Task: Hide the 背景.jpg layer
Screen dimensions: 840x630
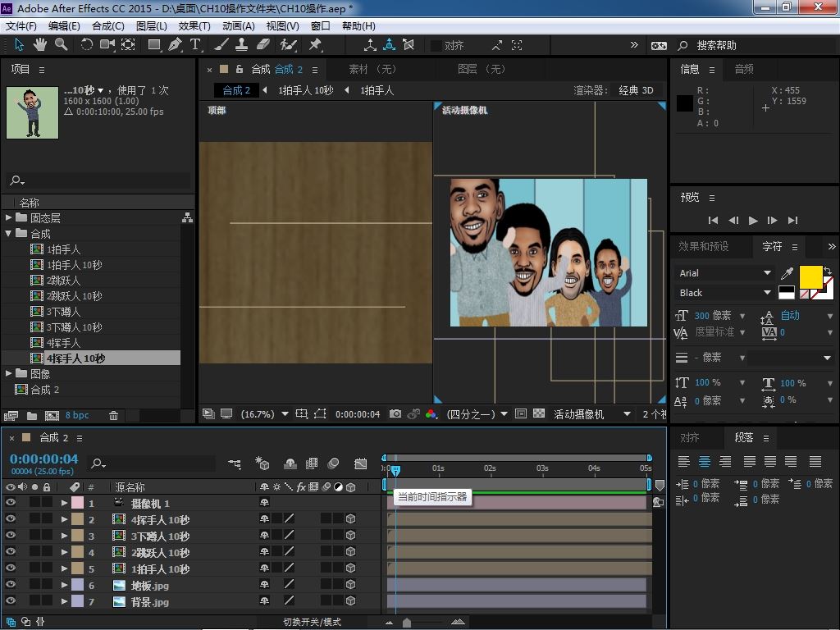Action: point(10,601)
